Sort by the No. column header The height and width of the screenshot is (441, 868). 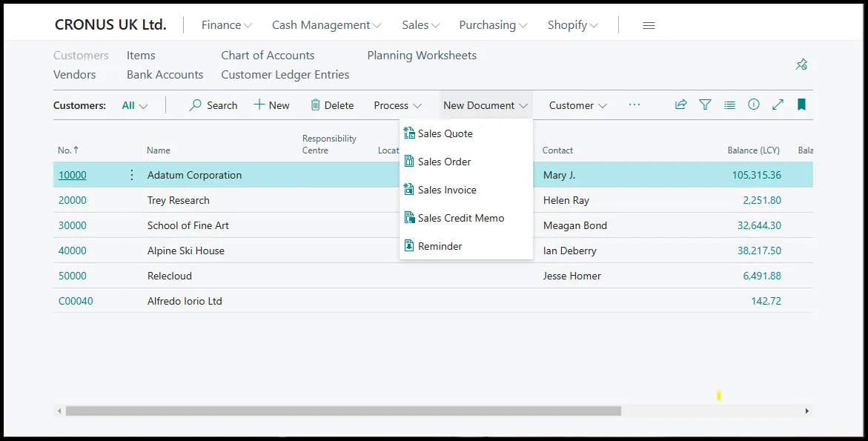(x=68, y=150)
